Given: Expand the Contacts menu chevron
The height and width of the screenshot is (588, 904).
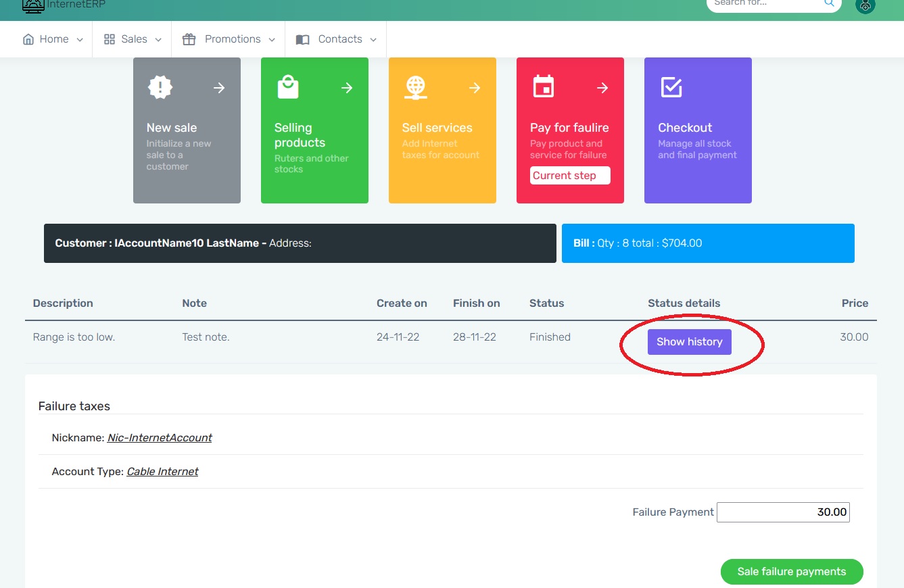Looking at the screenshot, I should 373,40.
